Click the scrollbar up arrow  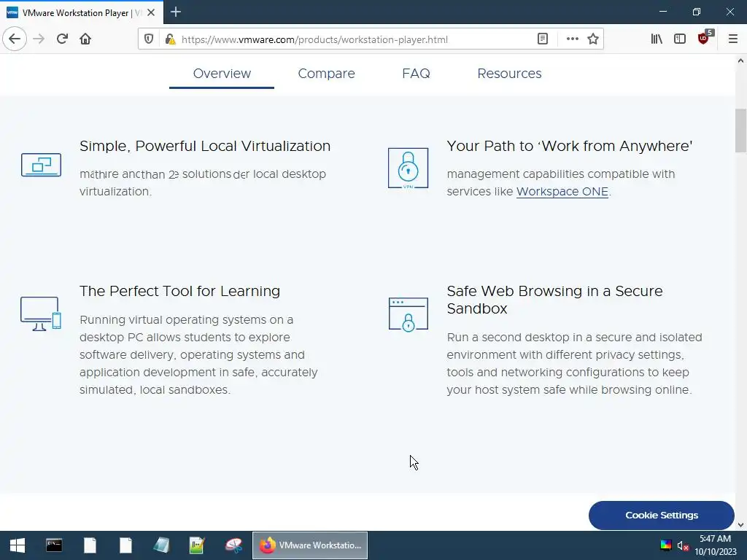[740, 61]
